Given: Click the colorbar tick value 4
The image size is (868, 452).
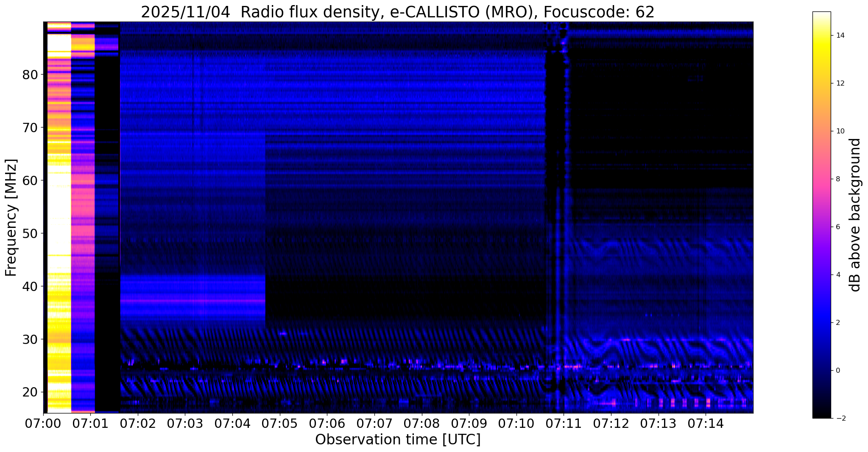Looking at the screenshot, I should pos(837,275).
